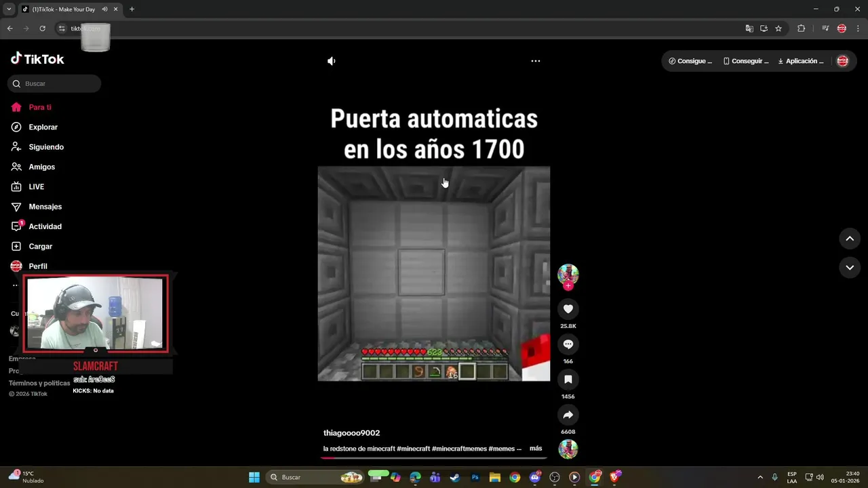This screenshot has height=488, width=868.
Task: Click the Aplicación download button
Action: 801,61
